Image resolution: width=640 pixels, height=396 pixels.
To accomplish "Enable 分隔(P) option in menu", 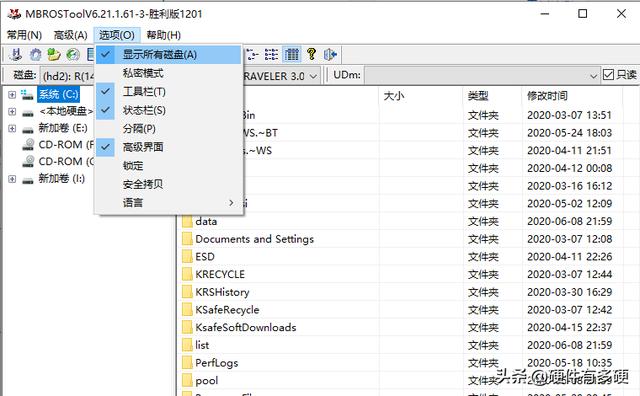I will coord(169,129).
